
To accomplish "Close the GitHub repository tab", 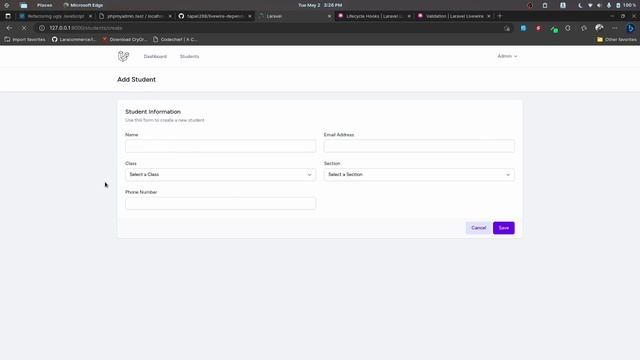I will pyautogui.click(x=250, y=16).
